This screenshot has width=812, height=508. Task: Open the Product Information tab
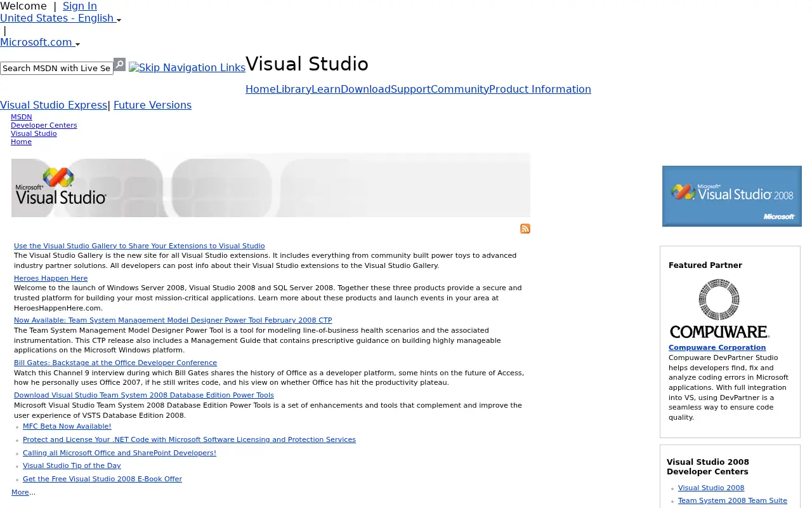(x=540, y=90)
